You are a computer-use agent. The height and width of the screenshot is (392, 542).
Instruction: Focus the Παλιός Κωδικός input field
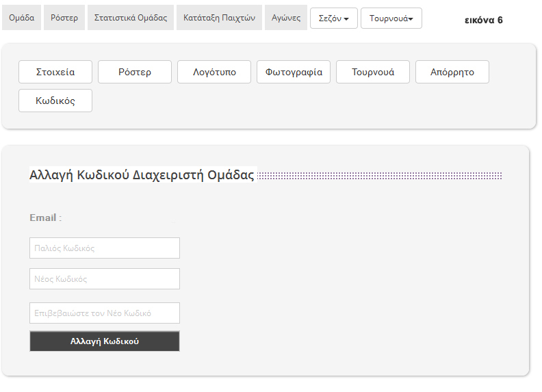[x=105, y=248]
